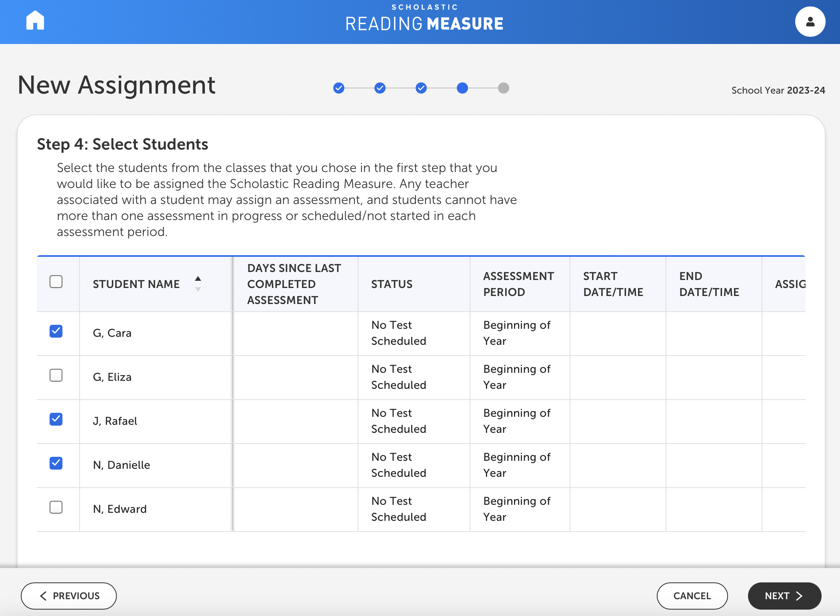The height and width of the screenshot is (616, 840).
Task: Click the name N, Edward
Action: (120, 509)
